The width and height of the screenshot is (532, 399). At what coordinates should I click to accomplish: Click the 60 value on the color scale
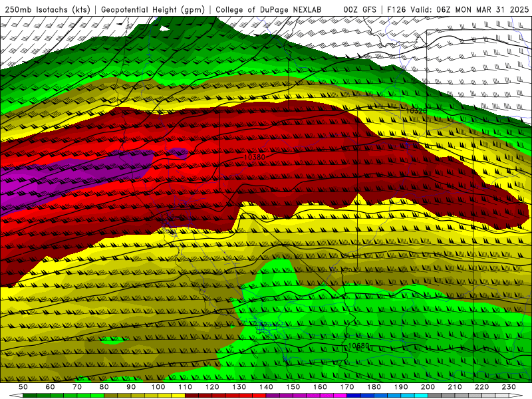pyautogui.click(x=50, y=387)
